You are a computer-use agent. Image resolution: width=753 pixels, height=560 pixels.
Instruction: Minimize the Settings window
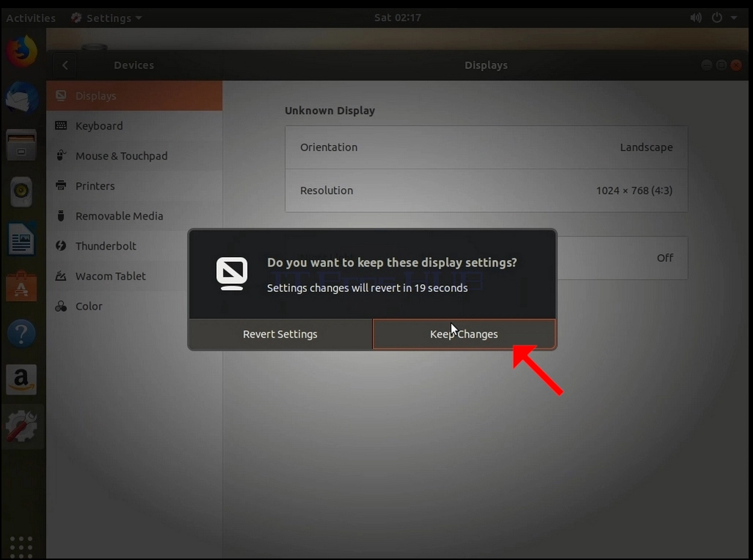tap(706, 65)
